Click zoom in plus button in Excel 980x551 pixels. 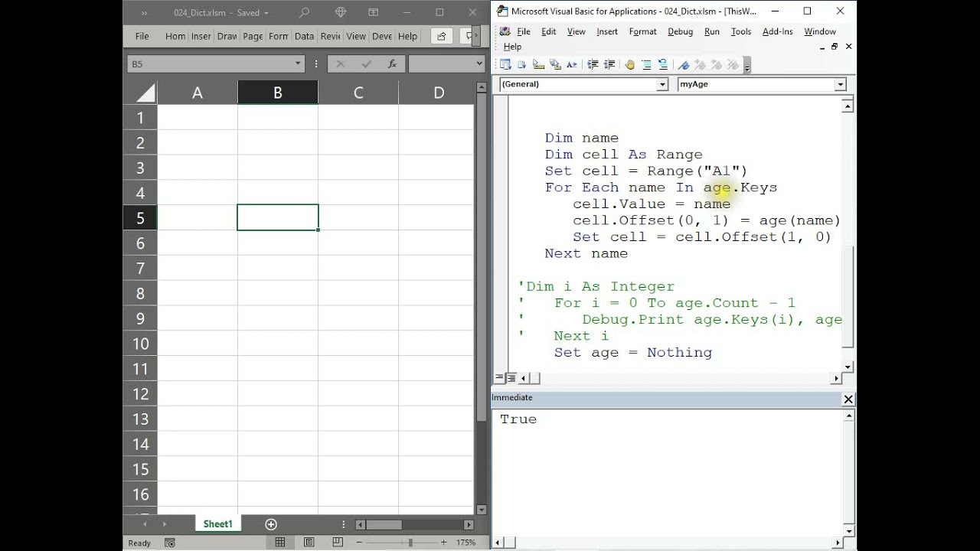point(443,543)
